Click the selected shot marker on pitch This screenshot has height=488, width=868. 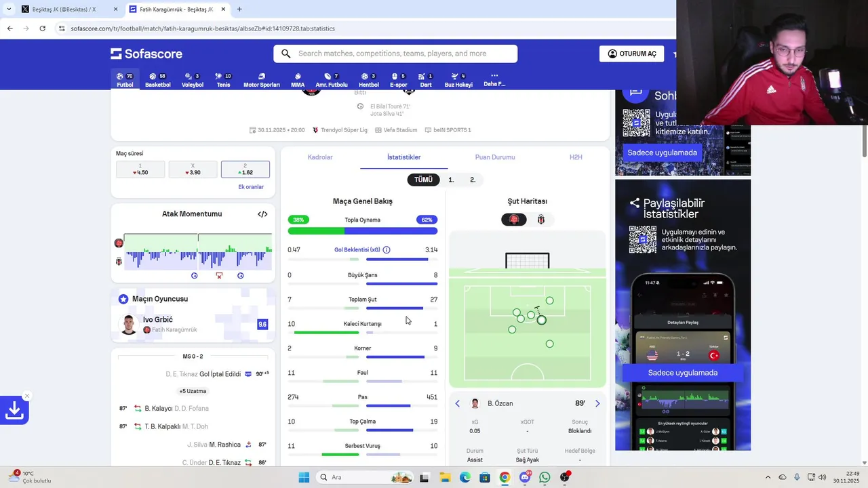tap(541, 320)
